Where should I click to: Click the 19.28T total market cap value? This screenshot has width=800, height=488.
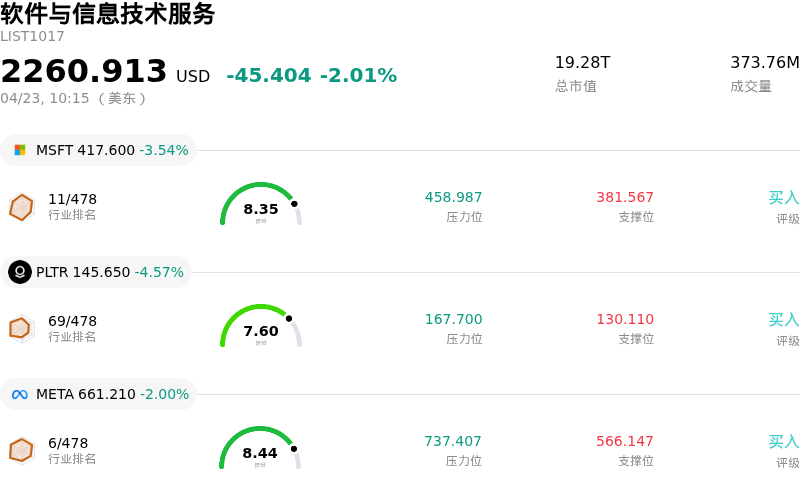(582, 63)
